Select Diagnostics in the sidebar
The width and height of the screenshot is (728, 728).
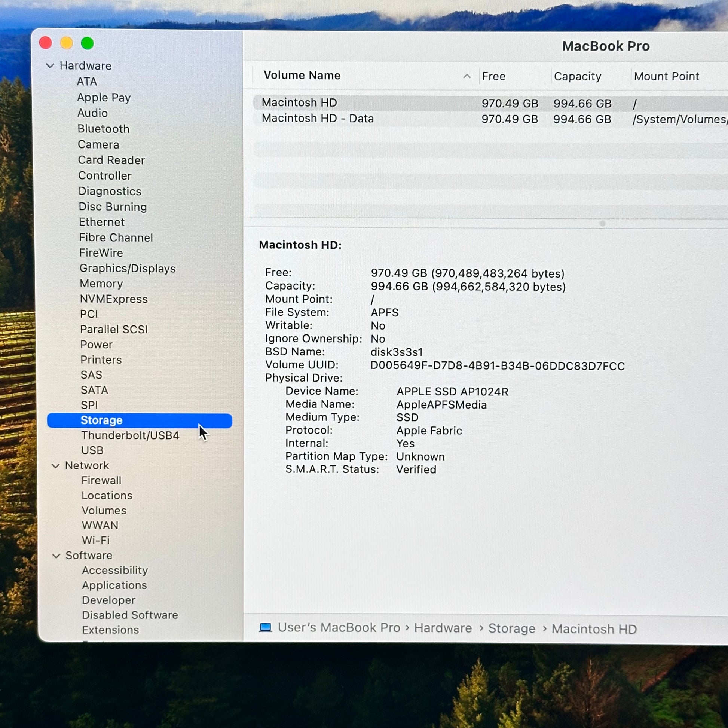pos(110,192)
